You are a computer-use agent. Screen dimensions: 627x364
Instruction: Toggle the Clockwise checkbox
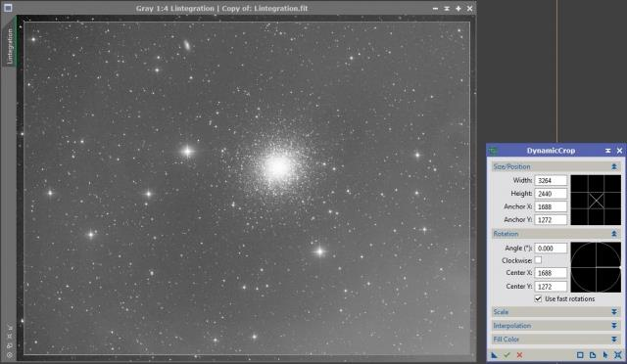[x=538, y=260]
